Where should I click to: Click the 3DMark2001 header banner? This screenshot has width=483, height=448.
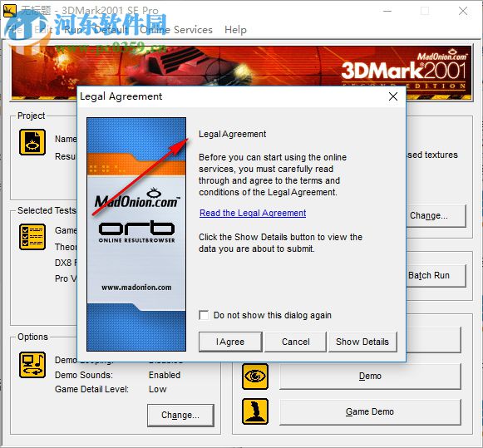click(241, 73)
